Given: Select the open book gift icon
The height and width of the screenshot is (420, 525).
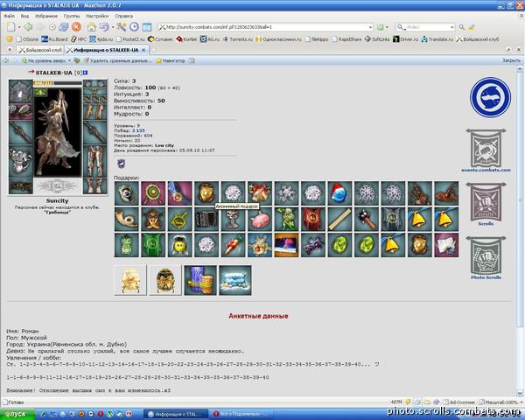Looking at the screenshot, I should tap(446, 245).
